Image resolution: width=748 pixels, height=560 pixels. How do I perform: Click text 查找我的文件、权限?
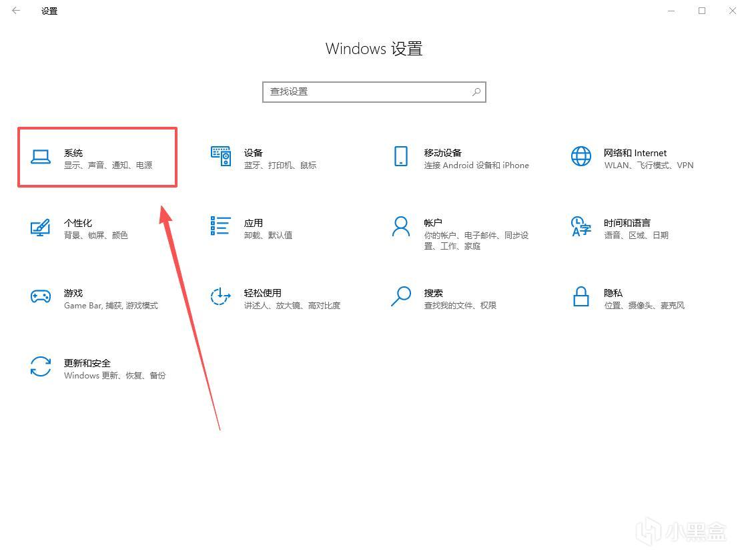[x=460, y=305]
